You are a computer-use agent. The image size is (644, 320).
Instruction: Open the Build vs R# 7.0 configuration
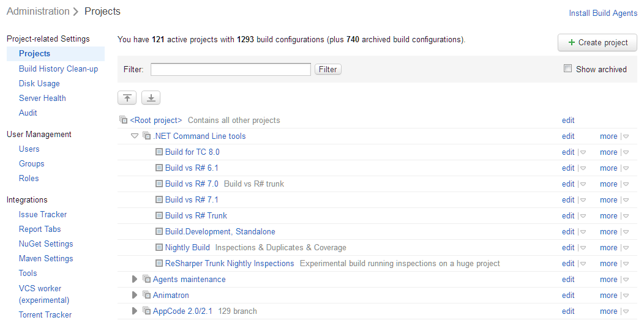192,184
